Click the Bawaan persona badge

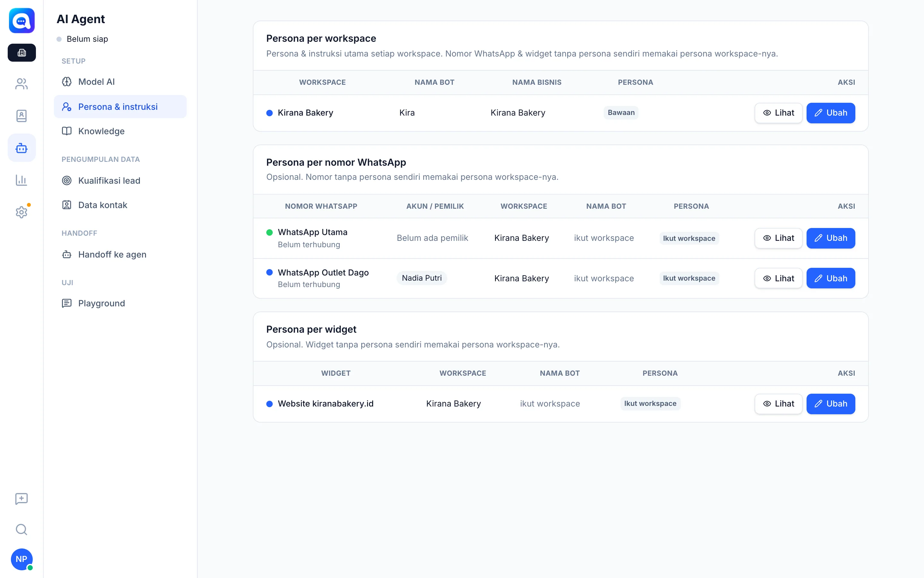[x=621, y=113]
